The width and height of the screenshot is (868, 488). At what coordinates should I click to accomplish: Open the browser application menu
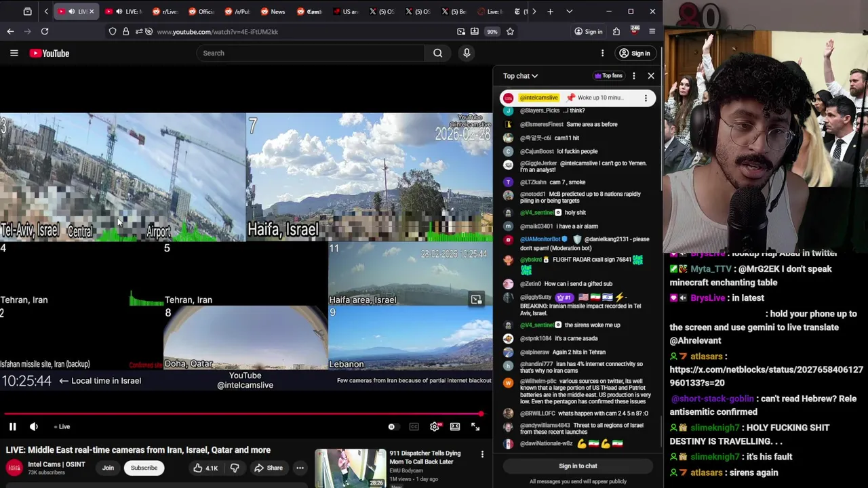(652, 31)
